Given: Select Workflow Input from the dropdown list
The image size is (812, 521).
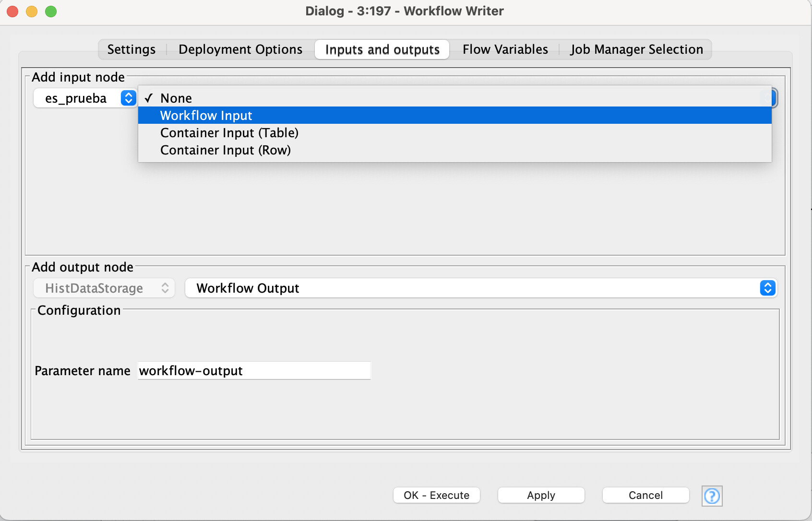Looking at the screenshot, I should tap(206, 116).
